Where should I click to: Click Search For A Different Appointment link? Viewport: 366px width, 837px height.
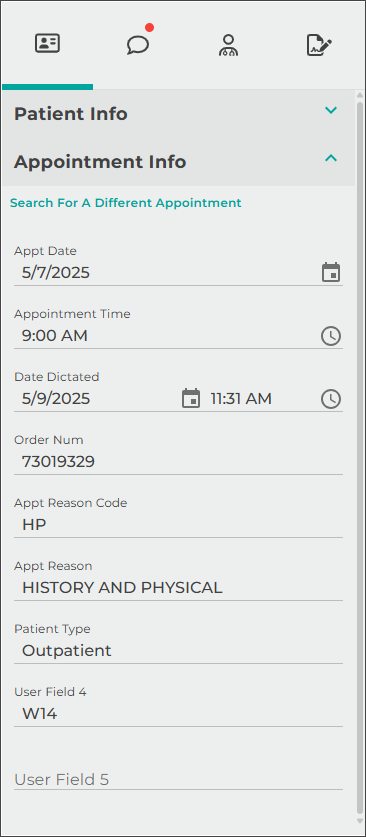[126, 203]
